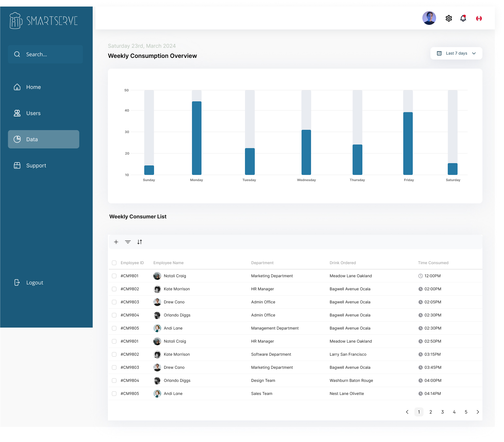This screenshot has width=504, height=442.
Task: Open the filter icon above the consumer list
Action: [128, 242]
